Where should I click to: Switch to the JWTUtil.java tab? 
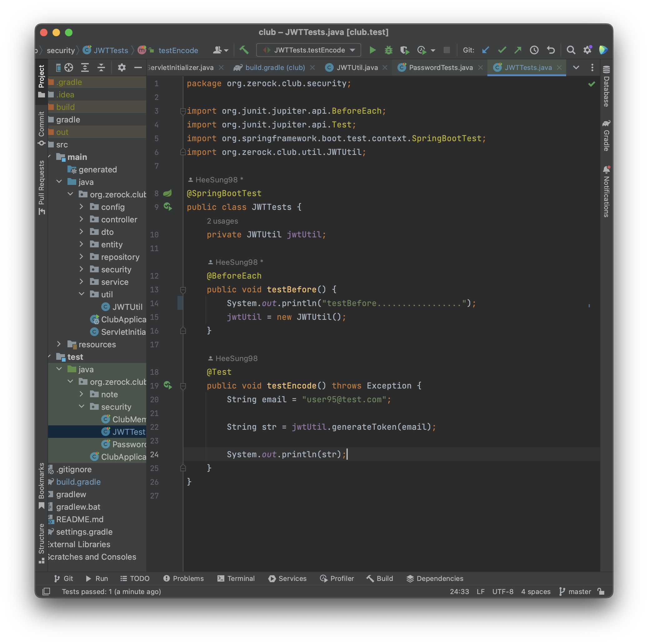(357, 68)
